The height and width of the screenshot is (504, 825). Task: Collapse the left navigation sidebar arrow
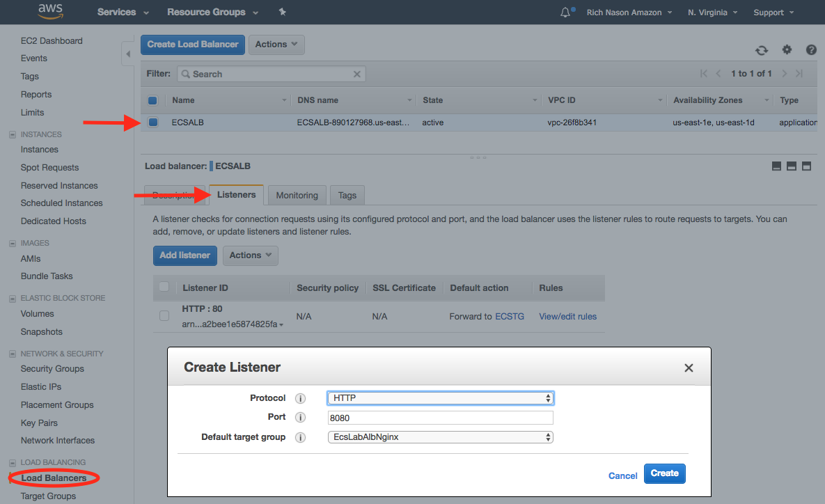tap(128, 54)
